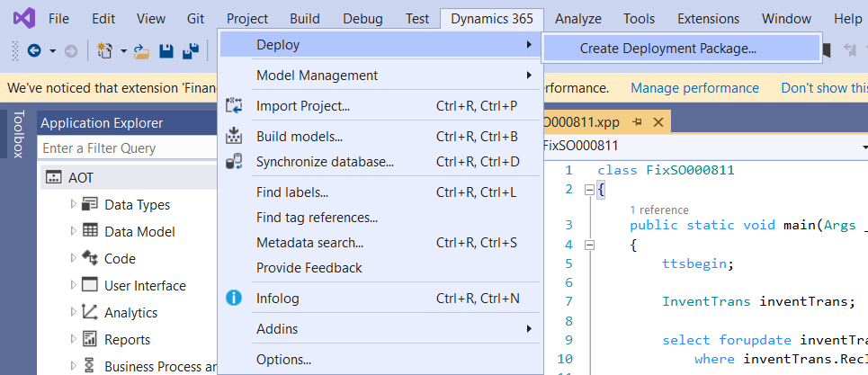Click the Open File folder icon

click(x=142, y=51)
